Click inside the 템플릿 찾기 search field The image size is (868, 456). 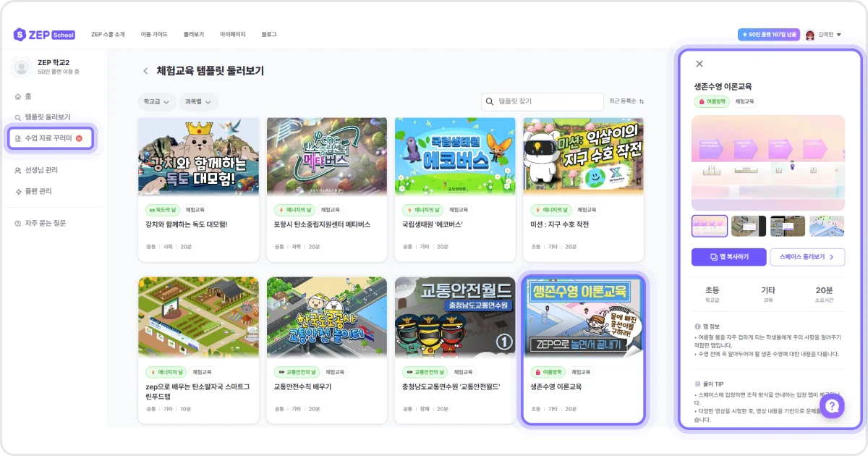pos(542,101)
